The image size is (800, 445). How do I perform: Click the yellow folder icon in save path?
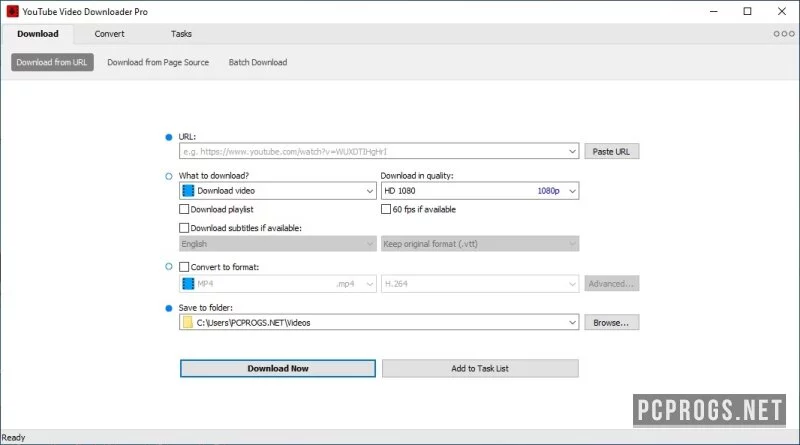[188, 323]
